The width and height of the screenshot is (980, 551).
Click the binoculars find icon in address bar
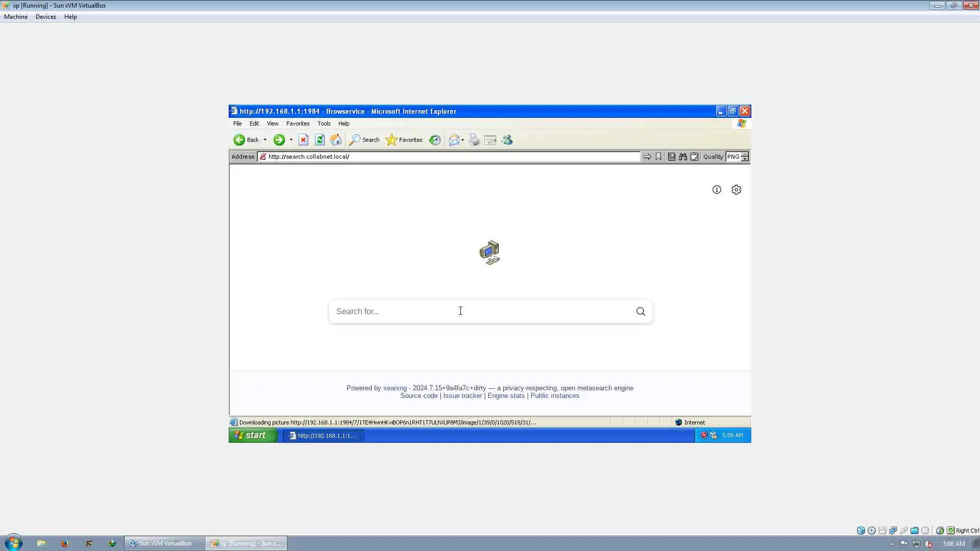(x=683, y=157)
